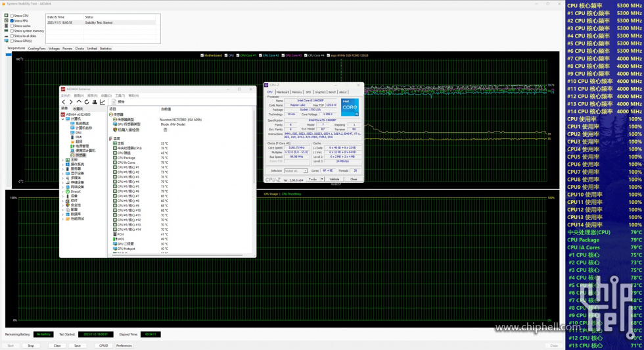The width and height of the screenshot is (644, 350).
Task: Click the user icon in AIDA64 toolbar
Action: pos(95,102)
